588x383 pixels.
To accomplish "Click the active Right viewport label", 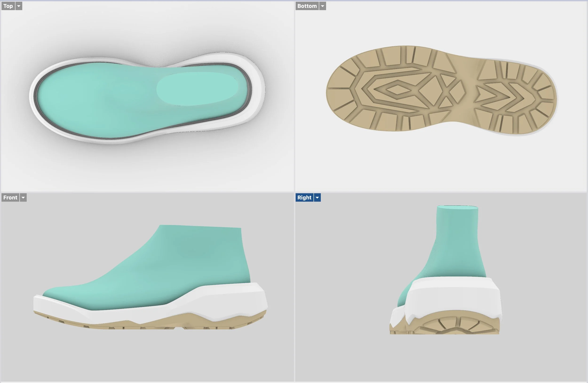I will (x=304, y=198).
